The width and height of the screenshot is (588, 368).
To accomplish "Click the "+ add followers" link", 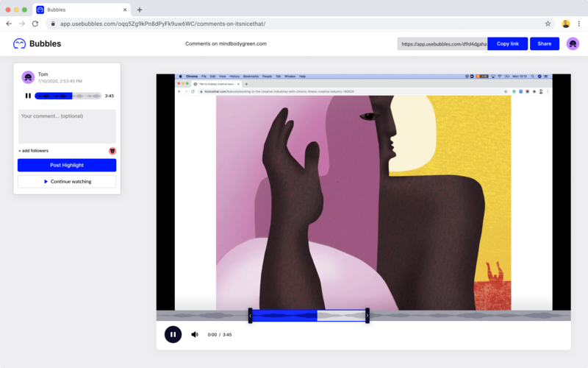I will click(34, 151).
